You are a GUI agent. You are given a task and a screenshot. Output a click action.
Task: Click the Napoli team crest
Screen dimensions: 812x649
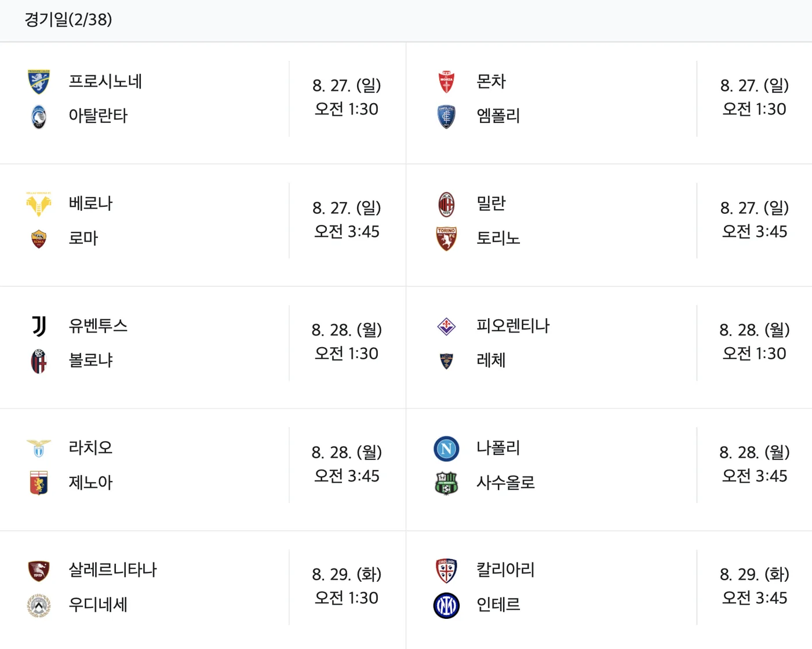(x=446, y=449)
